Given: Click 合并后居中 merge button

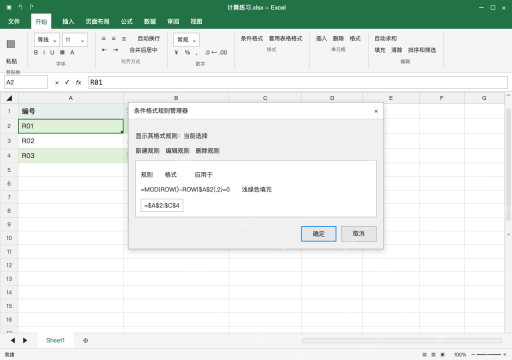Looking at the screenshot, I should tap(143, 50).
